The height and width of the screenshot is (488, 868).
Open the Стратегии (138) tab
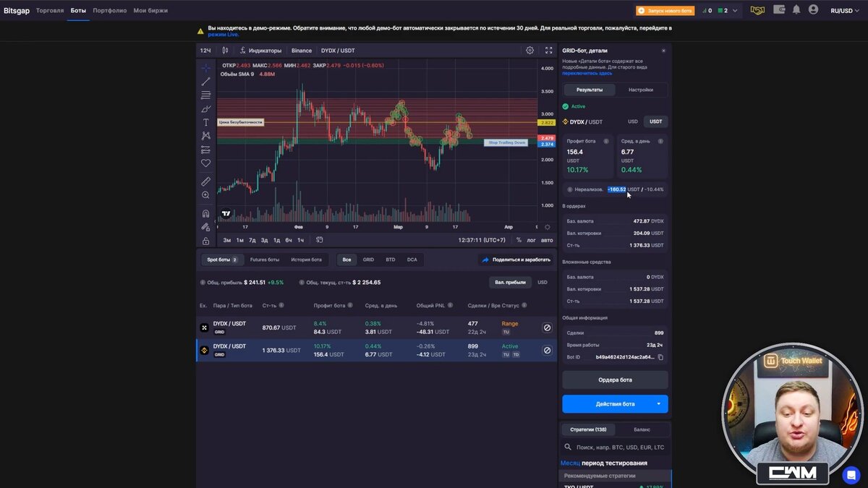coord(588,429)
